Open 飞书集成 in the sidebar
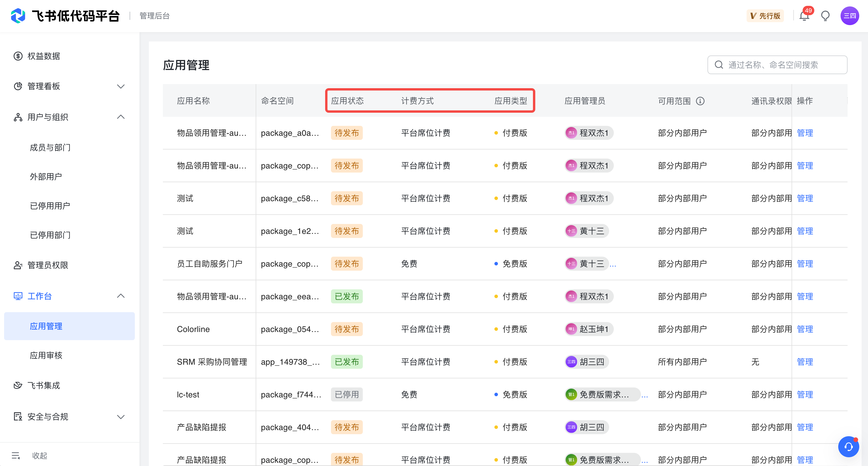This screenshot has height=466, width=868. coord(44,385)
